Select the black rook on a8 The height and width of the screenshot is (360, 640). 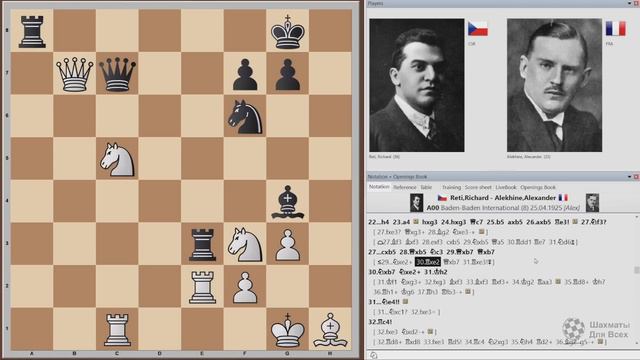click(x=32, y=31)
